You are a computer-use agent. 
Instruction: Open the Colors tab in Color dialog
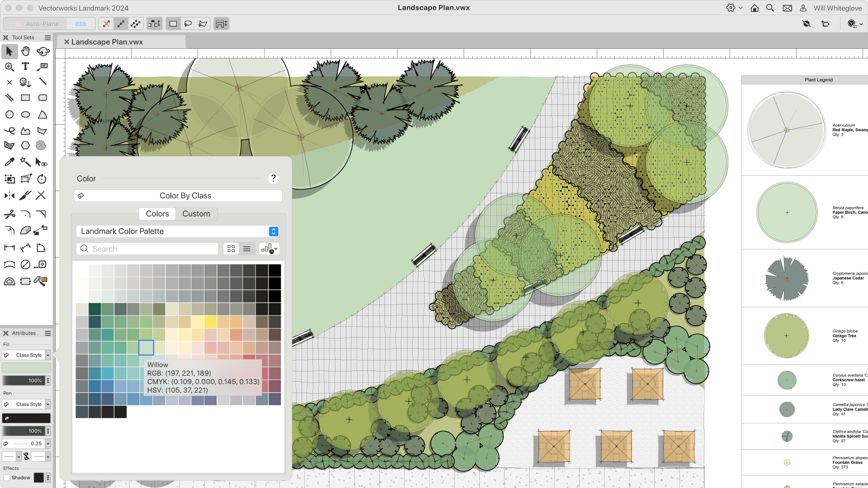(157, 213)
